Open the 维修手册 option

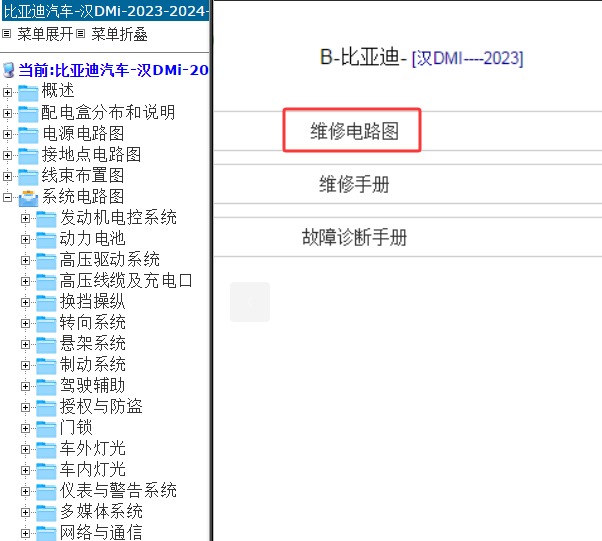(354, 184)
